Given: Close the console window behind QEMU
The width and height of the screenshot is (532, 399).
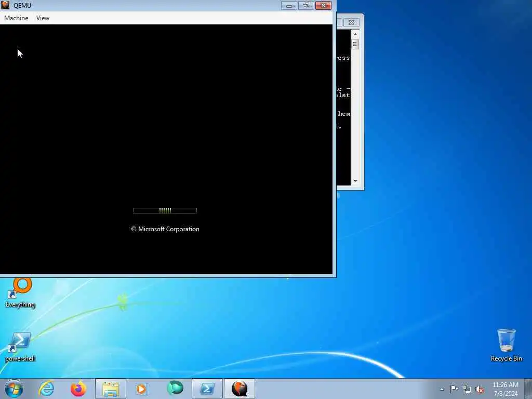Looking at the screenshot, I should [x=351, y=23].
